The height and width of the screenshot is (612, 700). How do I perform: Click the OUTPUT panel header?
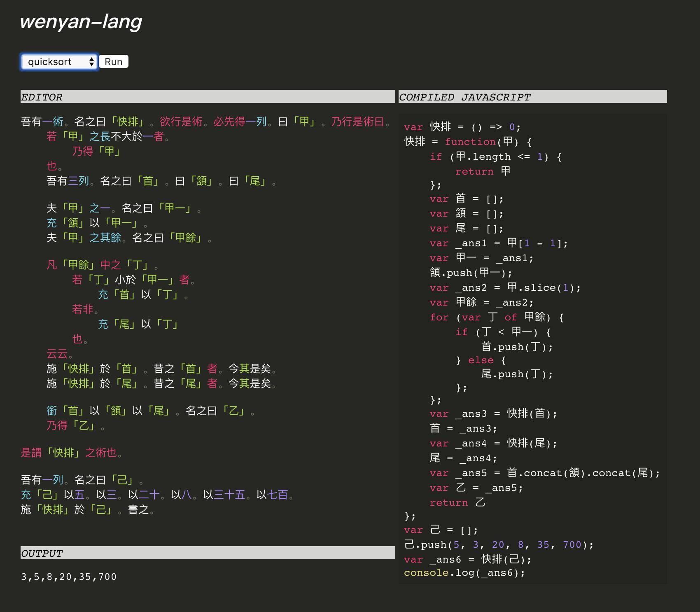[x=208, y=553]
